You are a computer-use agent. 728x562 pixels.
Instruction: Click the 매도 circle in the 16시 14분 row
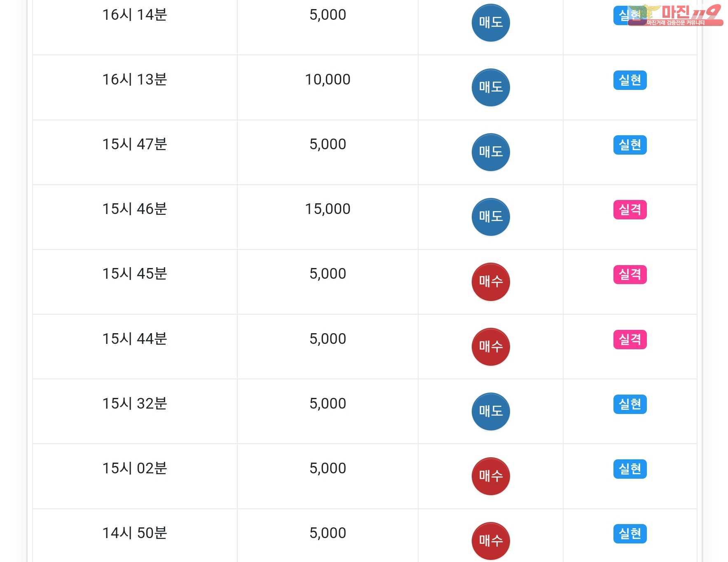click(x=490, y=23)
